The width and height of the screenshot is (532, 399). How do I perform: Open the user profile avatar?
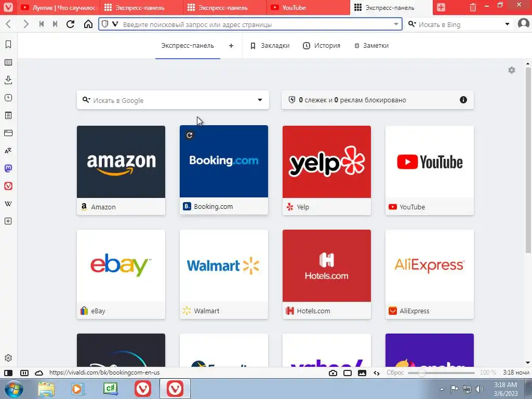(524, 24)
